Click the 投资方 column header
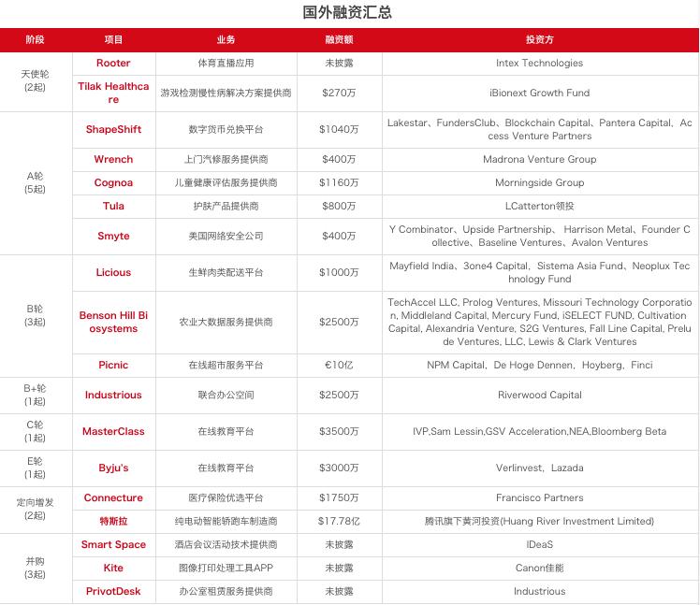Image resolution: width=700 pixels, height=605 pixels. [539, 39]
